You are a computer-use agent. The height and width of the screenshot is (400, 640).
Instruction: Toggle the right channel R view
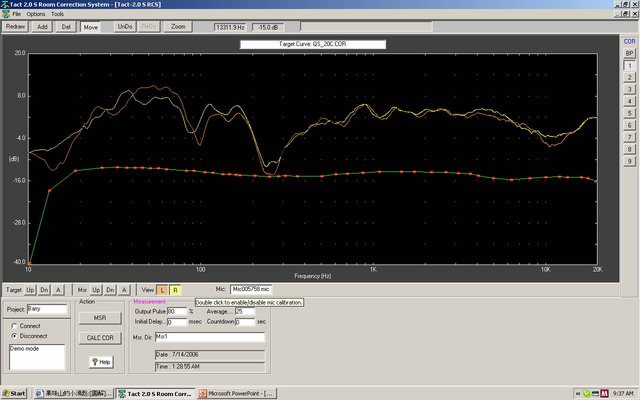175,290
